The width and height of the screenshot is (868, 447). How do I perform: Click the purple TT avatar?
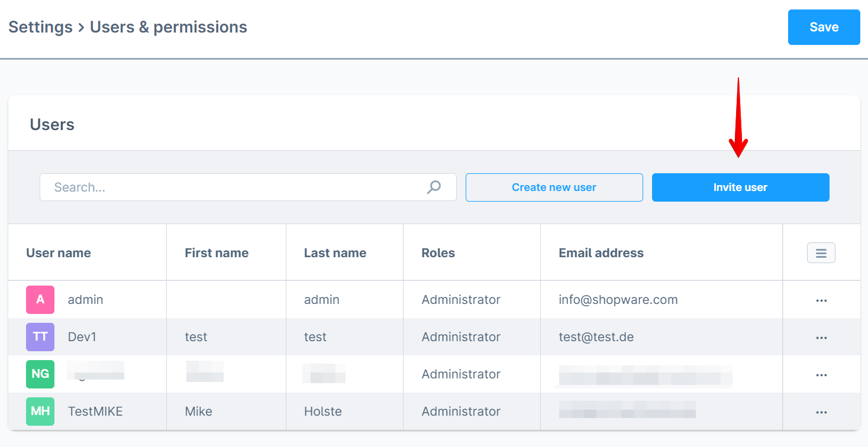(40, 337)
